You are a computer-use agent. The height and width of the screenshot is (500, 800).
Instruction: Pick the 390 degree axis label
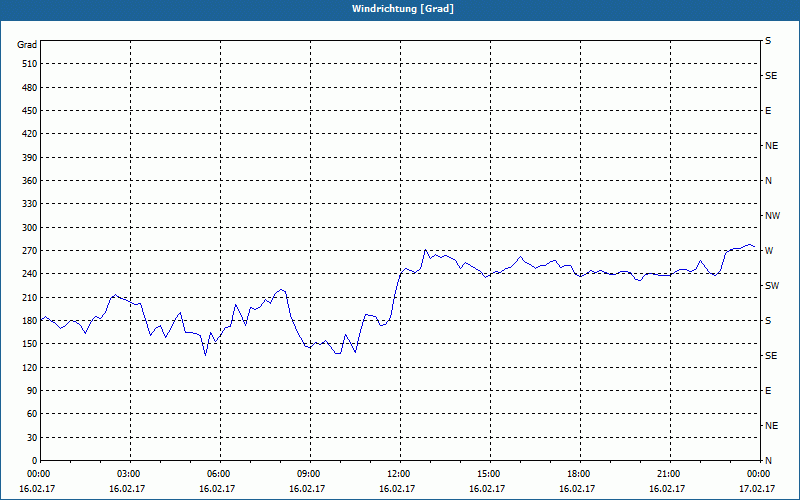(x=30, y=158)
